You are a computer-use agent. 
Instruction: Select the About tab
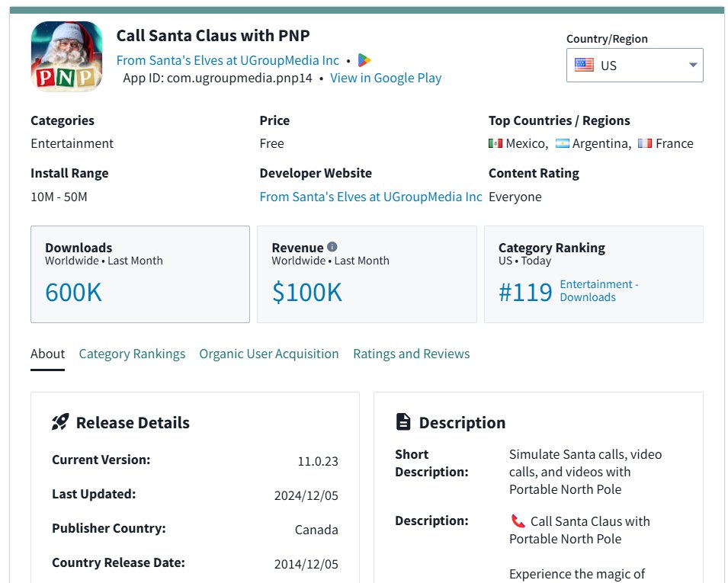(47, 354)
